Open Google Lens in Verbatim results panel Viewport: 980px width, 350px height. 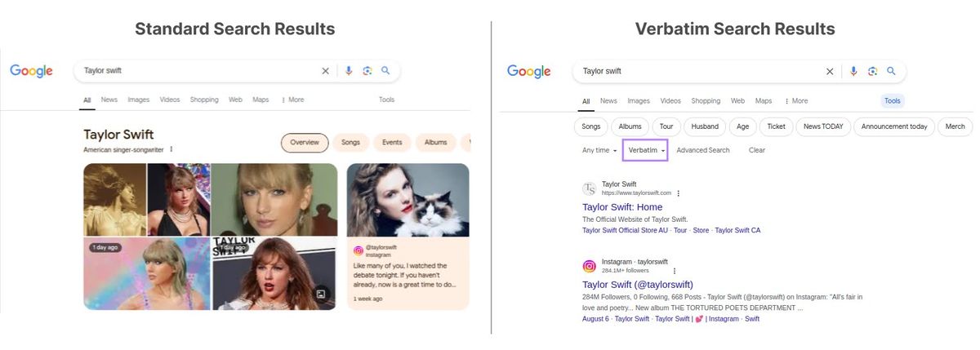pyautogui.click(x=872, y=71)
